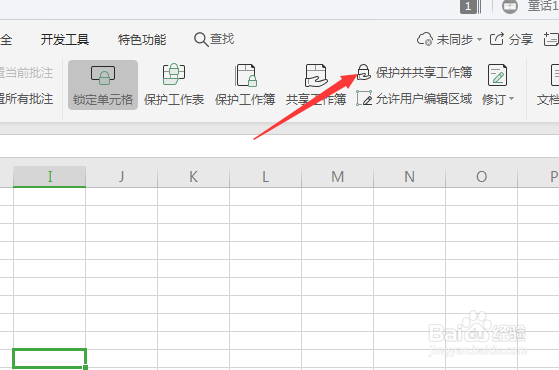Select column K header
This screenshot has width=559, height=370.
tap(194, 176)
